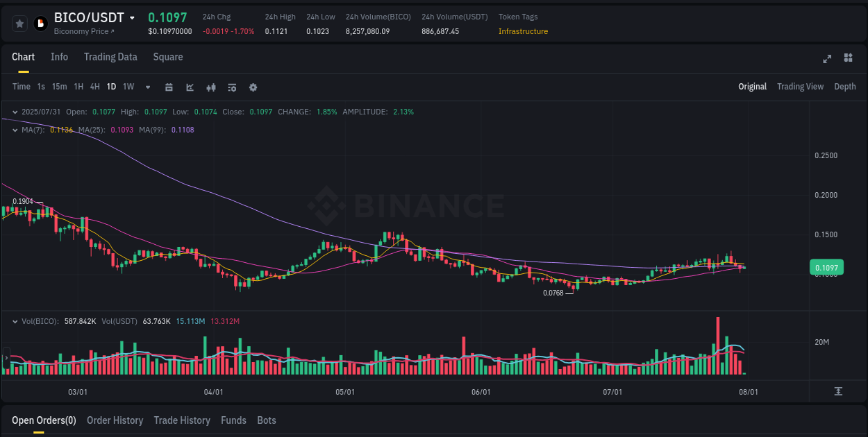Switch to the Trading Data tab

click(110, 57)
